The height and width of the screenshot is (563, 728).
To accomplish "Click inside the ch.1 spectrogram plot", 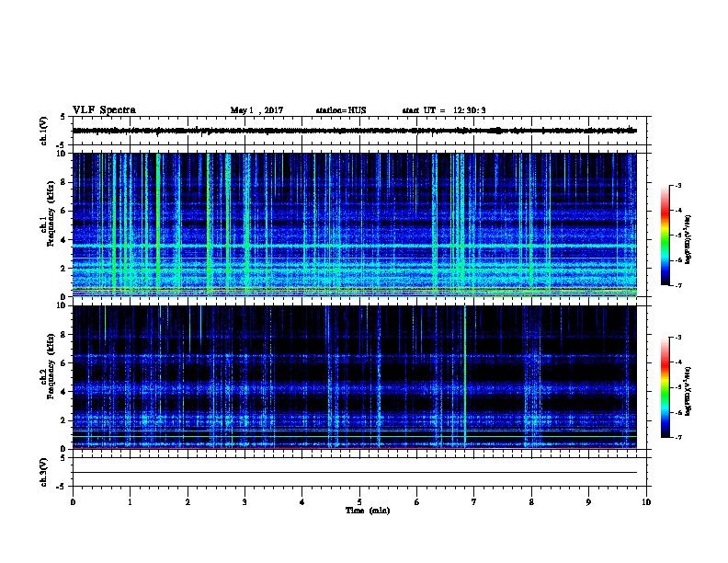I will click(355, 224).
